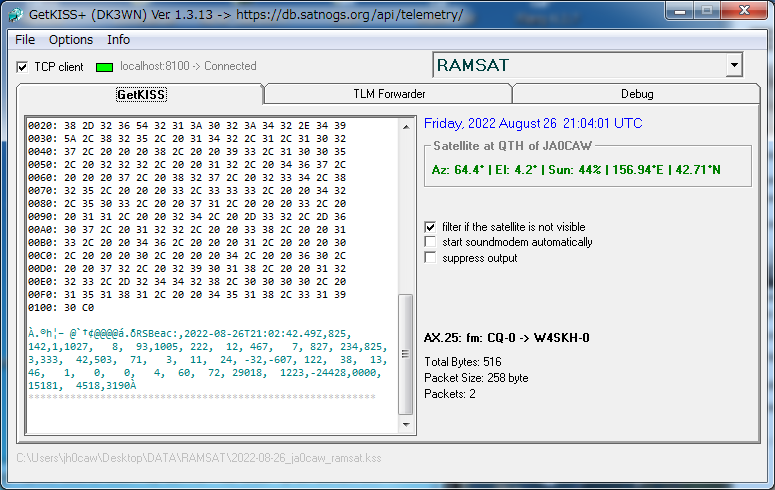The height and width of the screenshot is (490, 775).
Task: Click the Packet Size: 258 byte text
Action: [476, 378]
